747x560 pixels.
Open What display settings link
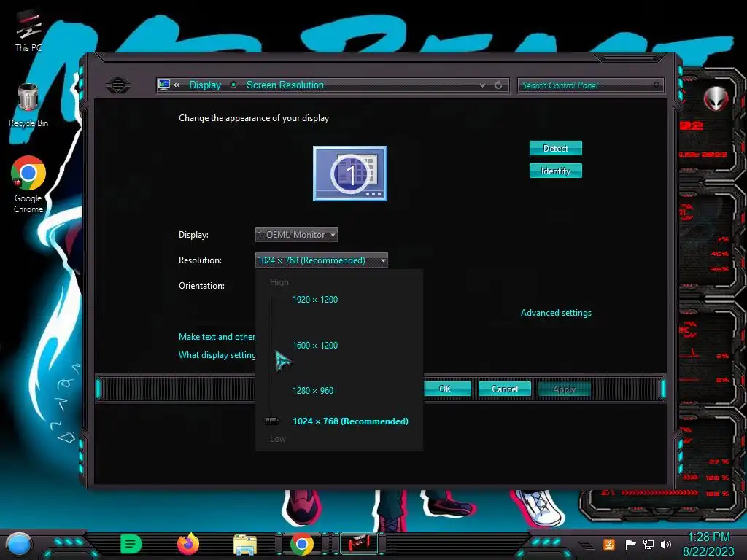217,355
